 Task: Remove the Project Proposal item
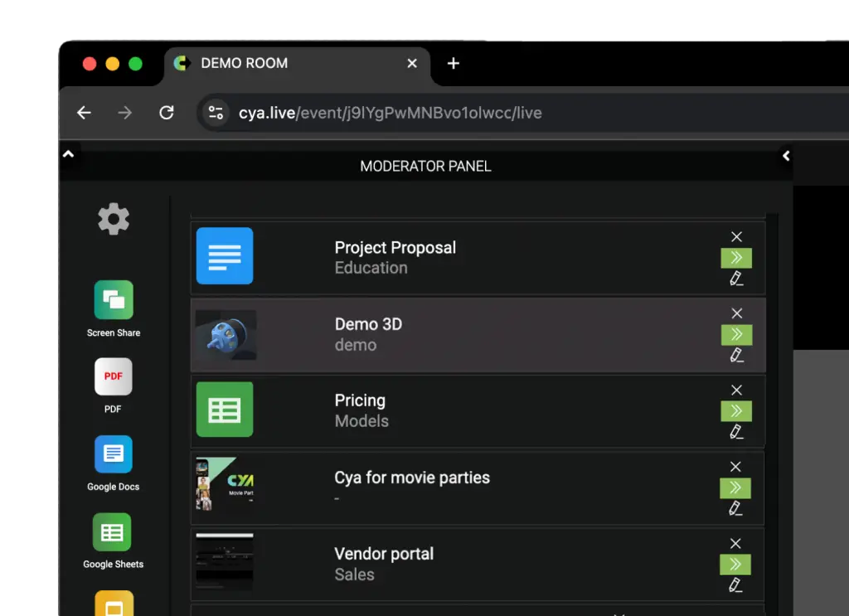(736, 236)
